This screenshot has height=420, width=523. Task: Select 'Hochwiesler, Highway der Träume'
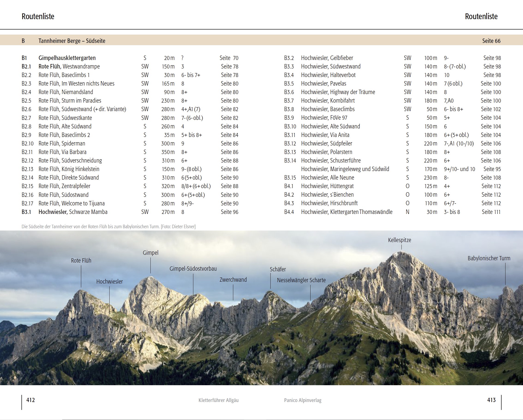338,92
